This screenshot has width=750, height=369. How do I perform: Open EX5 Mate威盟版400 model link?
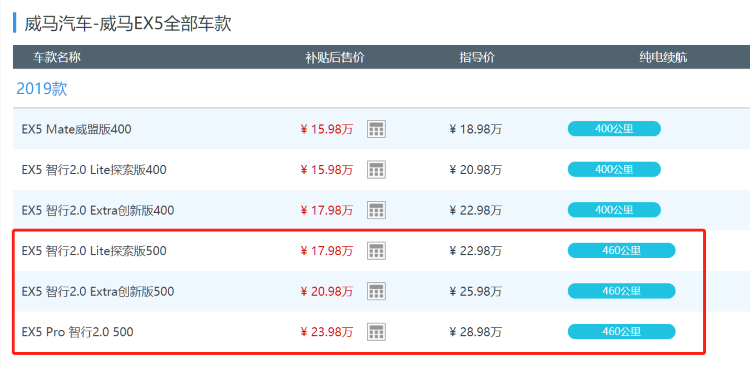coord(77,129)
